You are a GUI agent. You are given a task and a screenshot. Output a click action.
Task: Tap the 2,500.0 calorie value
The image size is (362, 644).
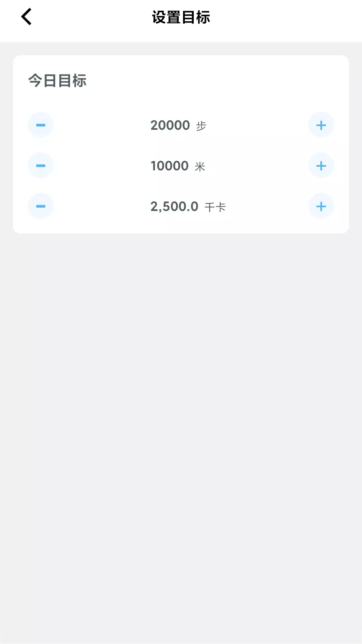tap(174, 206)
